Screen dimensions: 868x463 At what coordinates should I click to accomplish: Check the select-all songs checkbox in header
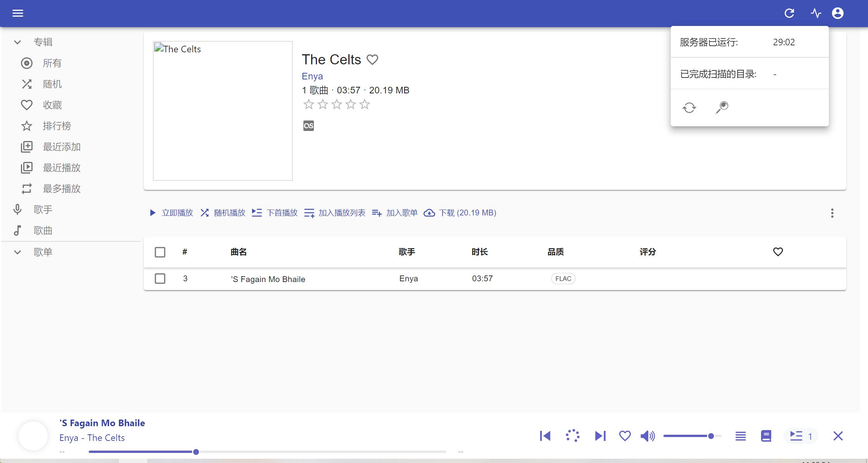(x=160, y=252)
